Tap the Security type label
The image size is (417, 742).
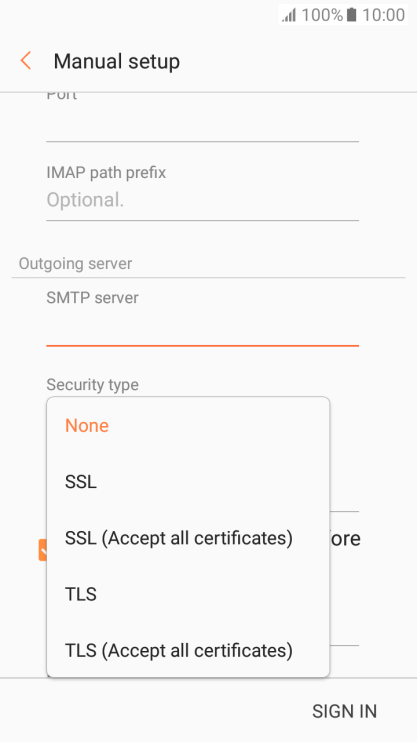pyautogui.click(x=92, y=384)
